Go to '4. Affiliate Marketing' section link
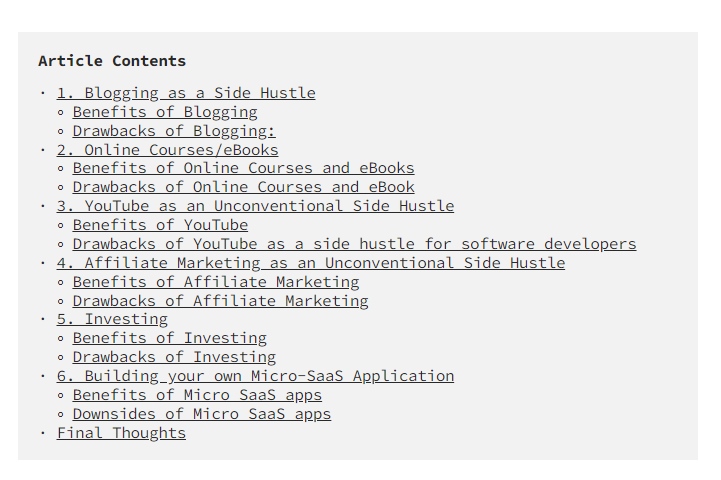This screenshot has height=480, width=721. 310,263
